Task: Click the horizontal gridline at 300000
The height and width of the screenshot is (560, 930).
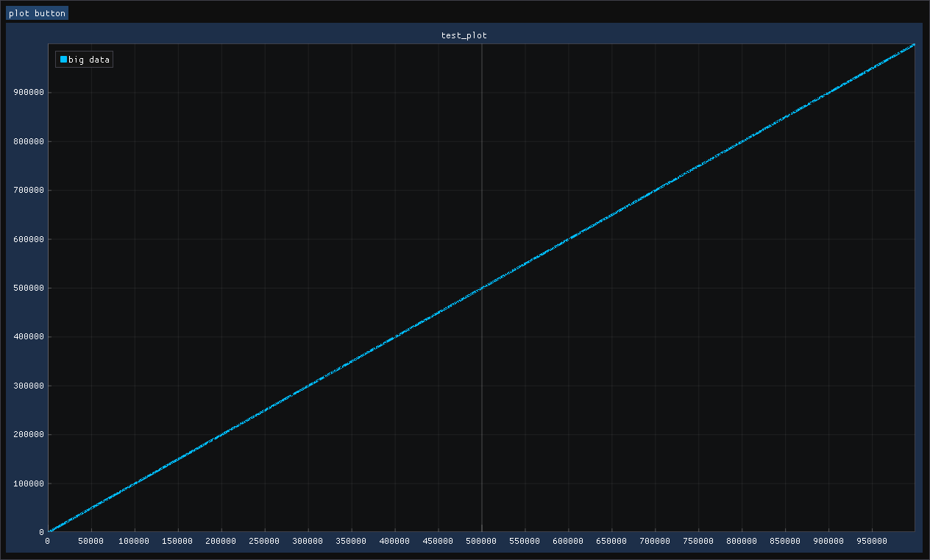Action: tap(662, 386)
